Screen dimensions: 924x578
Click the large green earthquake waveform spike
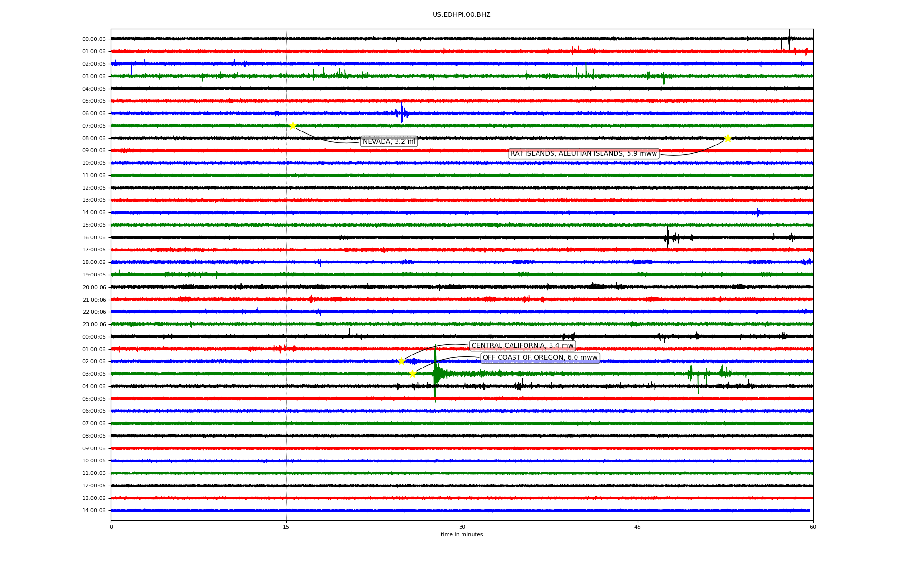click(435, 374)
